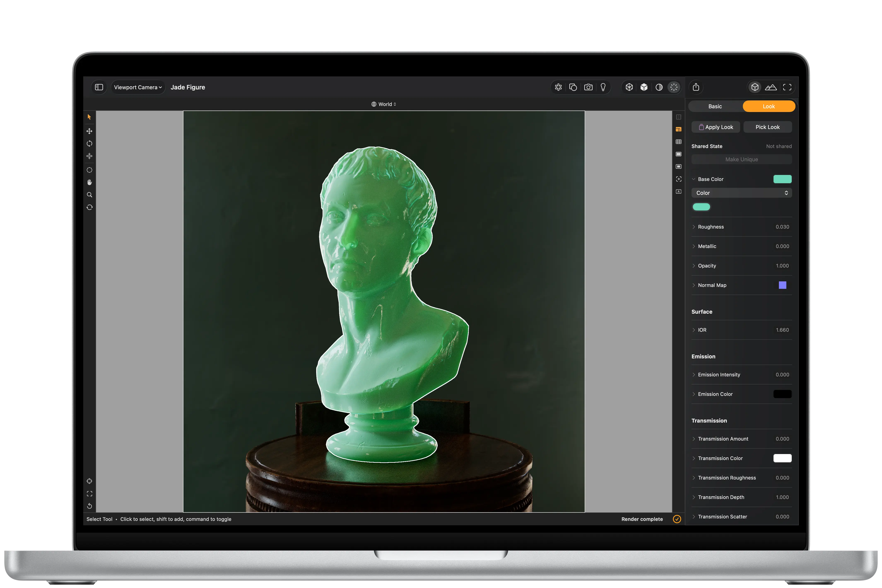Click the orange layout icon in right strip

pyautogui.click(x=678, y=129)
